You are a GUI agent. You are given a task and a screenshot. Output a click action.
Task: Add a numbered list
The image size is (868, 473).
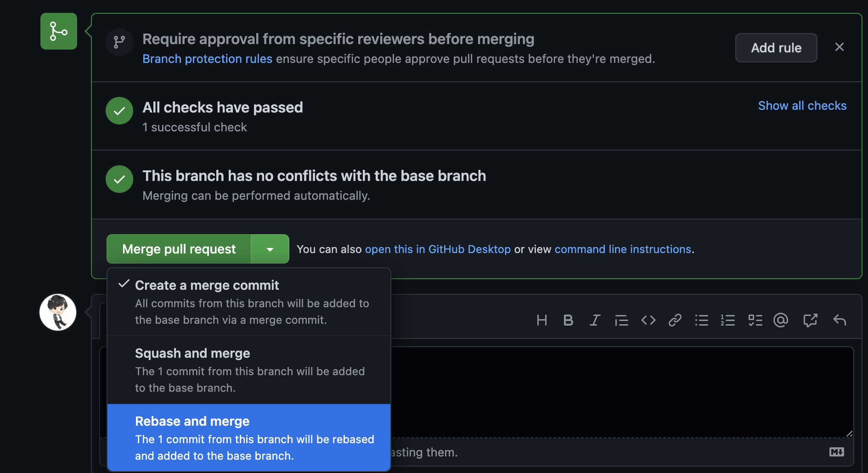tap(728, 320)
